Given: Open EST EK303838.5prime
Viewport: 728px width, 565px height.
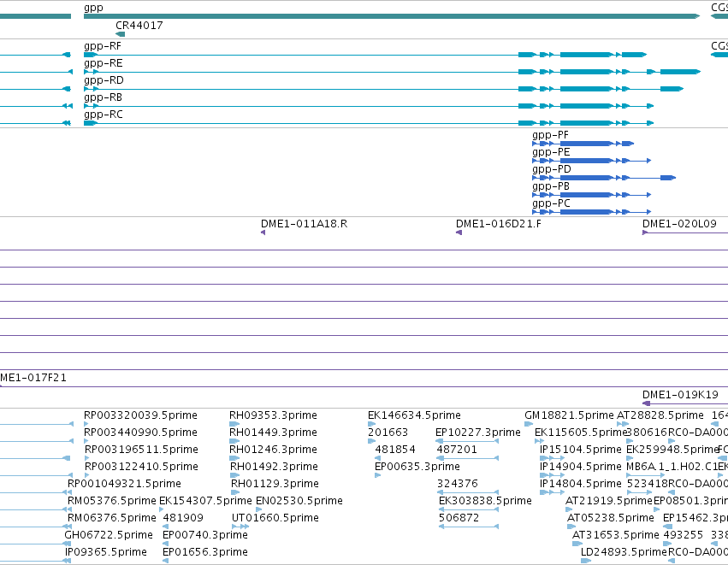Looking at the screenshot, I should pos(485,501).
